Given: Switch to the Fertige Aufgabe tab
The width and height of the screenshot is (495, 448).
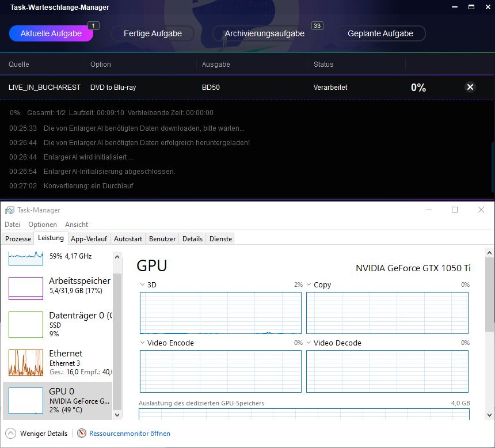Looking at the screenshot, I should pyautogui.click(x=153, y=33).
